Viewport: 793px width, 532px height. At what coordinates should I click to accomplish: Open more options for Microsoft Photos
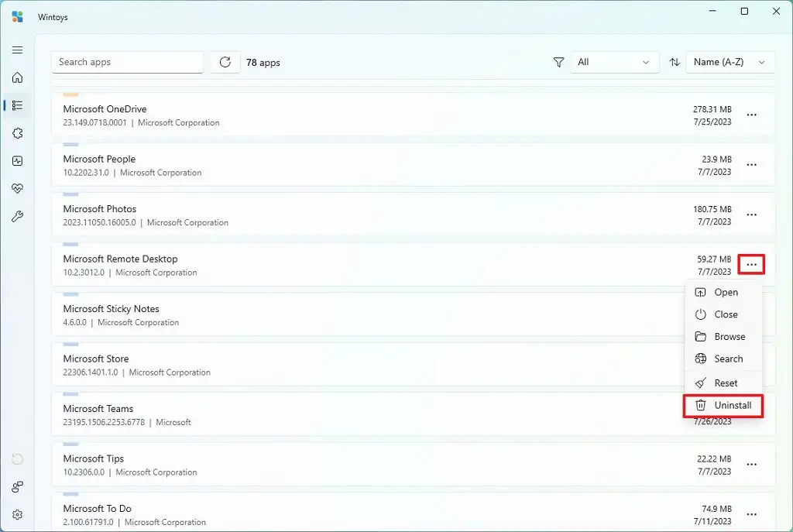751,215
